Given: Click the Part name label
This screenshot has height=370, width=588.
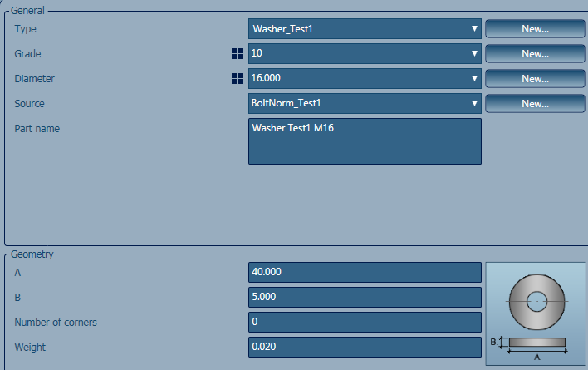Looking at the screenshot, I should pos(37,129).
